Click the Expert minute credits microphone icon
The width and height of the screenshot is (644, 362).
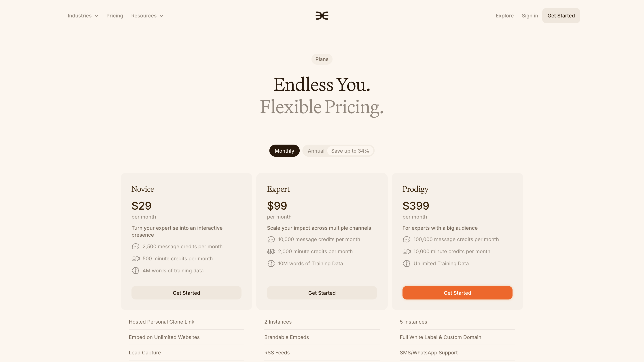coord(271,251)
